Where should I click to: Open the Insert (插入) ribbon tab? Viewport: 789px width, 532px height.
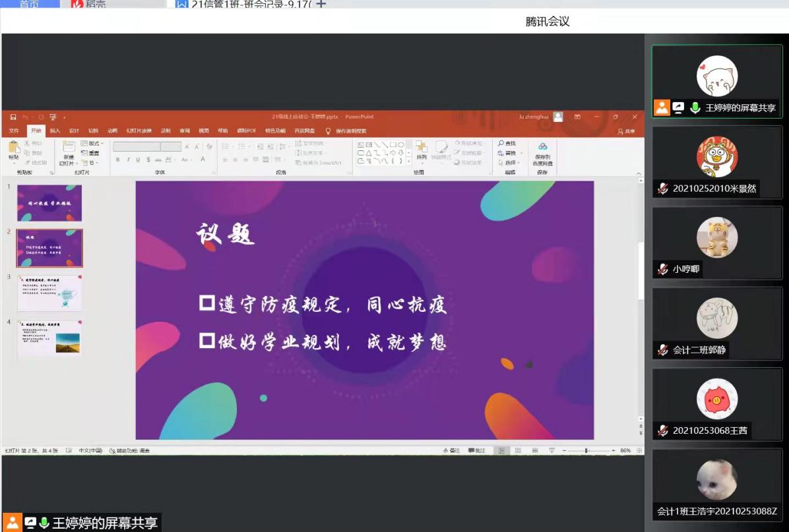point(55,131)
